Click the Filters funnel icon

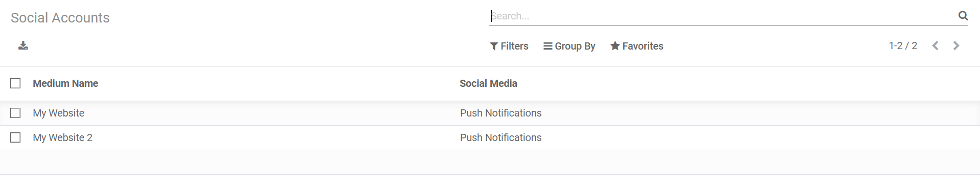click(x=494, y=46)
